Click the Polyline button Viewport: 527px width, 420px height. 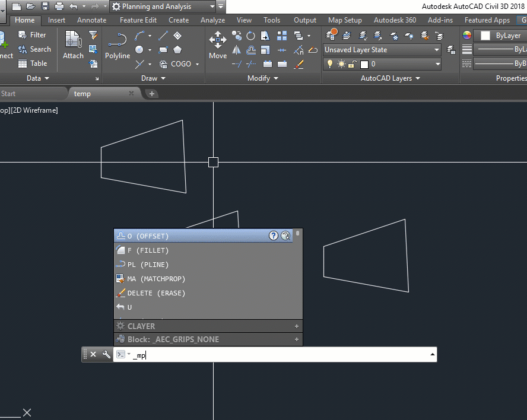point(118,44)
